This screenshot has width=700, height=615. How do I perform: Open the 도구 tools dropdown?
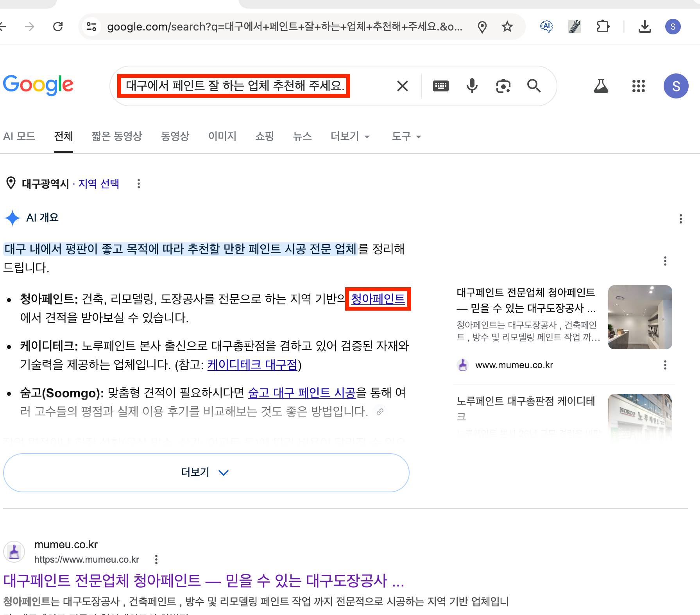(406, 136)
